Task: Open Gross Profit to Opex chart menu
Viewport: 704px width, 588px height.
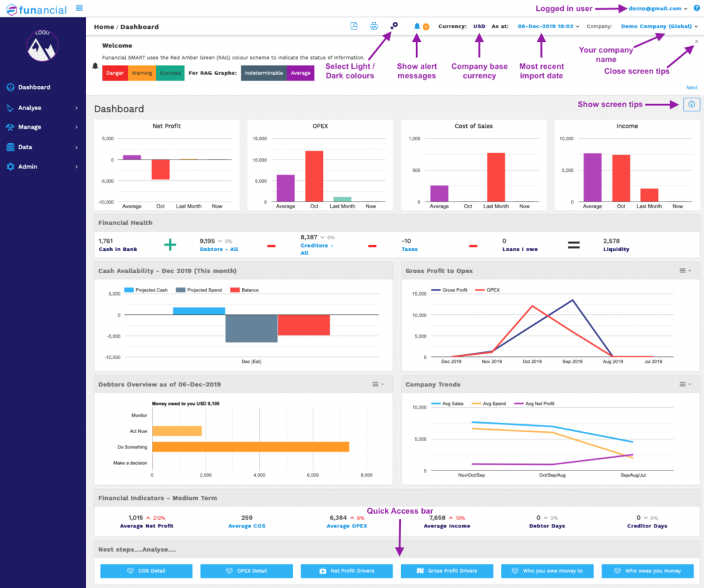Action: 685,271
